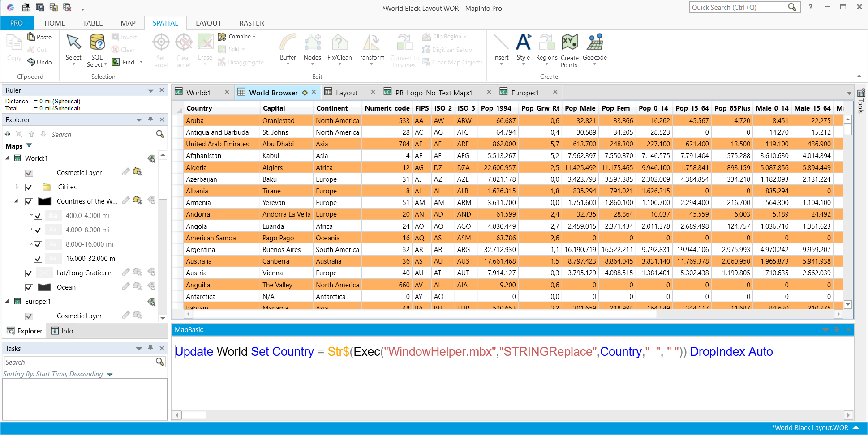Click the black style swatch for Ocean
The width and height of the screenshot is (868, 435).
pyautogui.click(x=44, y=287)
